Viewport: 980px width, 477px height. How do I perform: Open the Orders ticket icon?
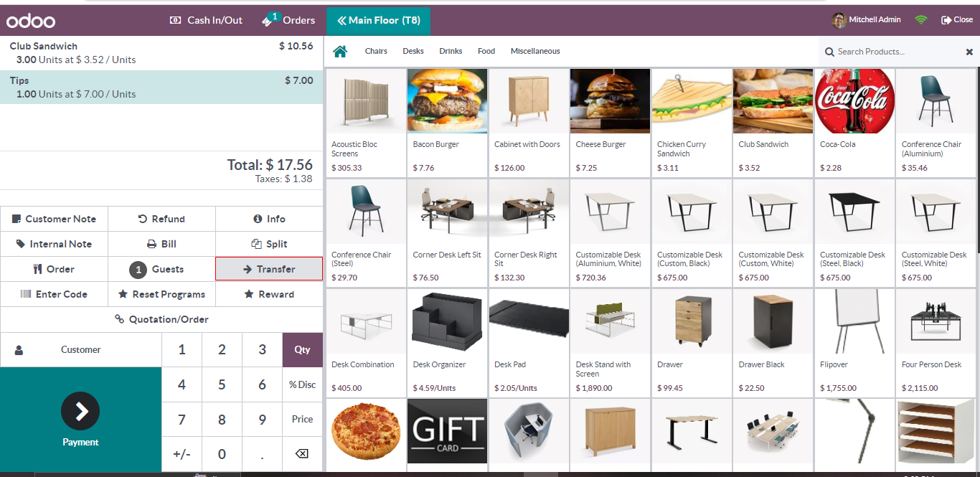click(x=270, y=20)
